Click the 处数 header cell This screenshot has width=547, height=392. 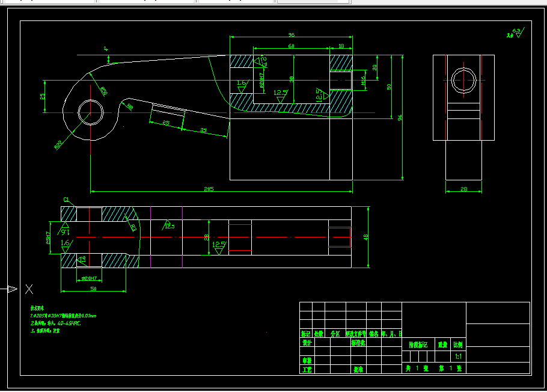click(x=319, y=334)
